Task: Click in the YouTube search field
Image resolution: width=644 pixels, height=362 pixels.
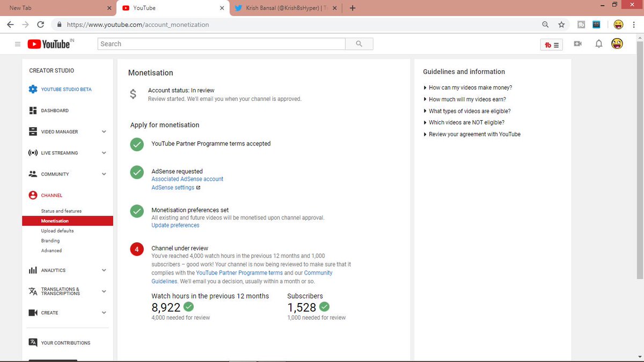Action: click(222, 44)
